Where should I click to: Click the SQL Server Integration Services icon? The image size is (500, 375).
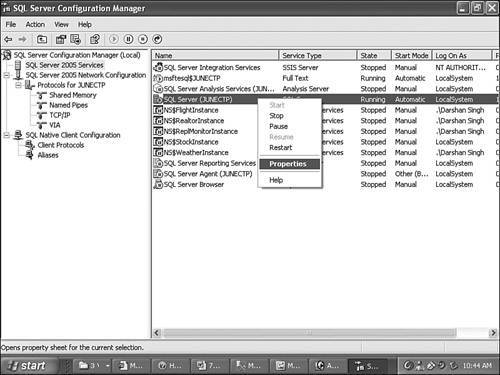tap(158, 67)
